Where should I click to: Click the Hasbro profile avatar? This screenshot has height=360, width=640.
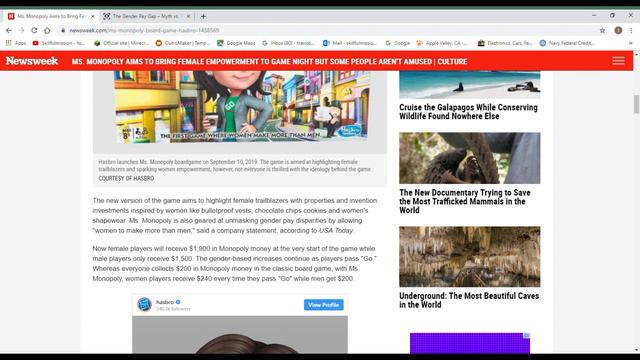pos(144,304)
